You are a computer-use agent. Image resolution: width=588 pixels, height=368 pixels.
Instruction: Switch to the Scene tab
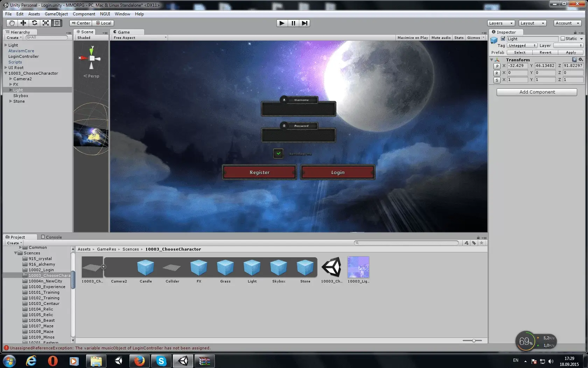point(85,32)
